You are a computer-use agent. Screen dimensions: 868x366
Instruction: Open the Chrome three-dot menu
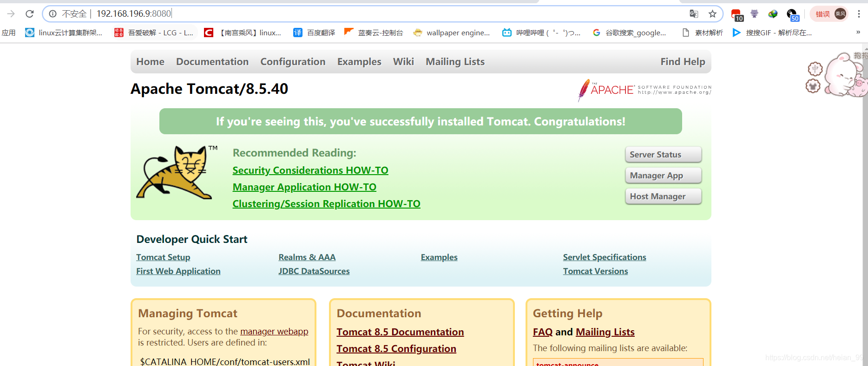859,14
